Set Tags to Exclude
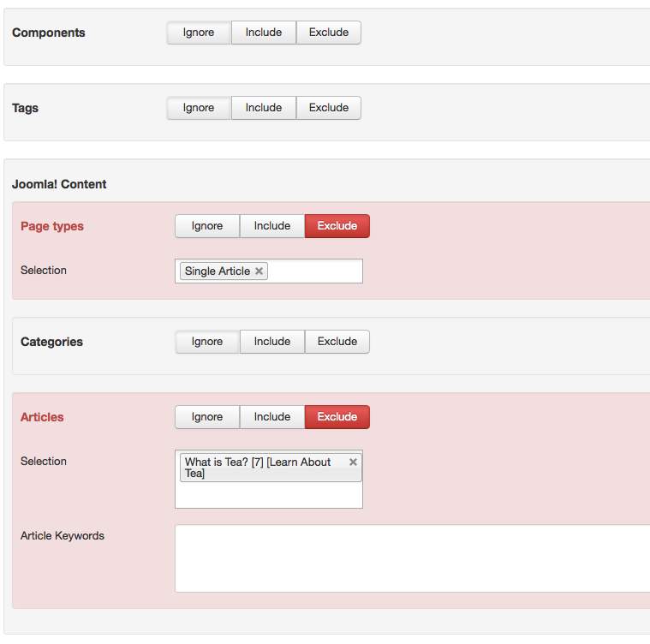Screen dimensions: 650x644 [329, 108]
